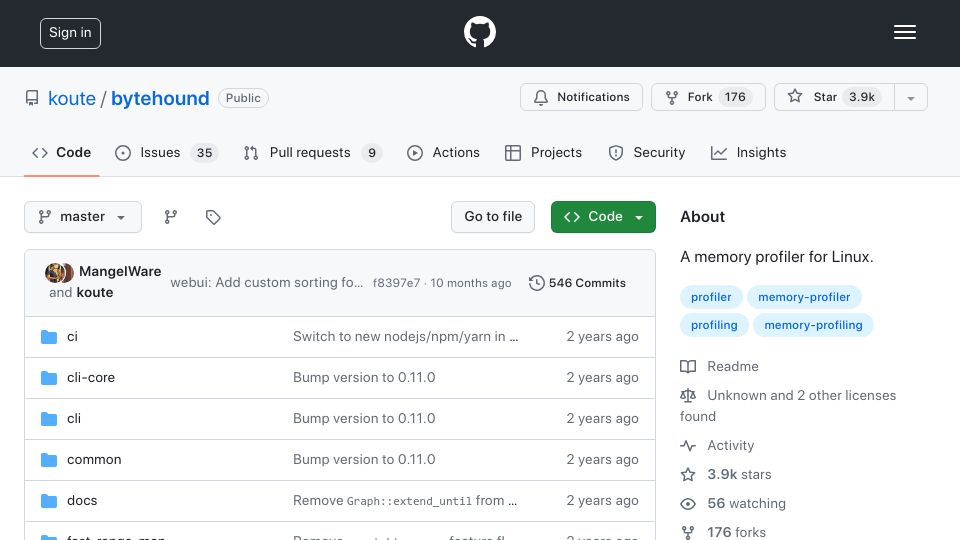Click the eye icon beside 56 watching
Viewport: 960px width, 540px height.
(688, 504)
